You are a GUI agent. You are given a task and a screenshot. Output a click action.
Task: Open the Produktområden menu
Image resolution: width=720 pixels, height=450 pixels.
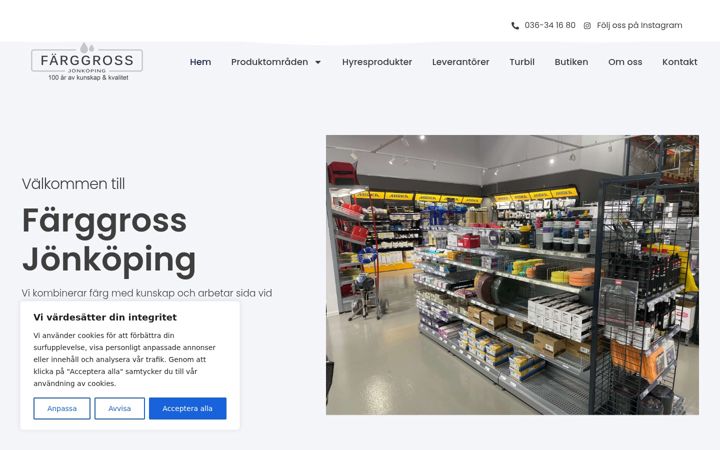270,62
